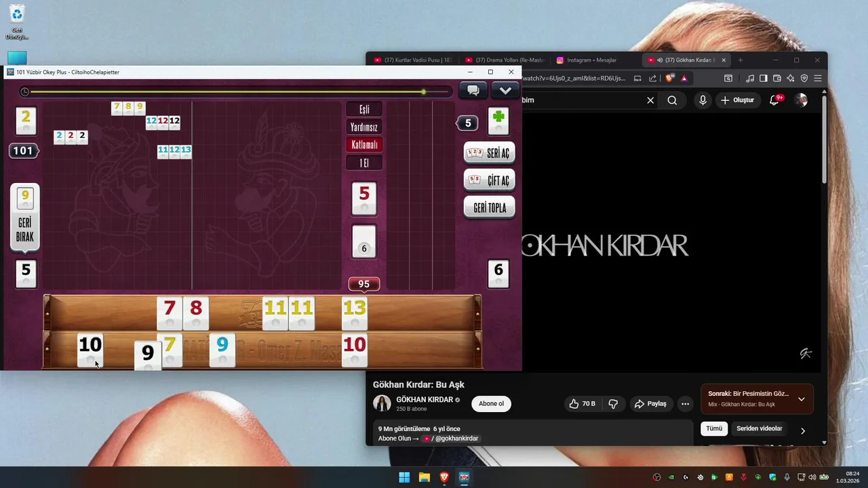Select the Tümü filter chip

pyautogui.click(x=714, y=428)
